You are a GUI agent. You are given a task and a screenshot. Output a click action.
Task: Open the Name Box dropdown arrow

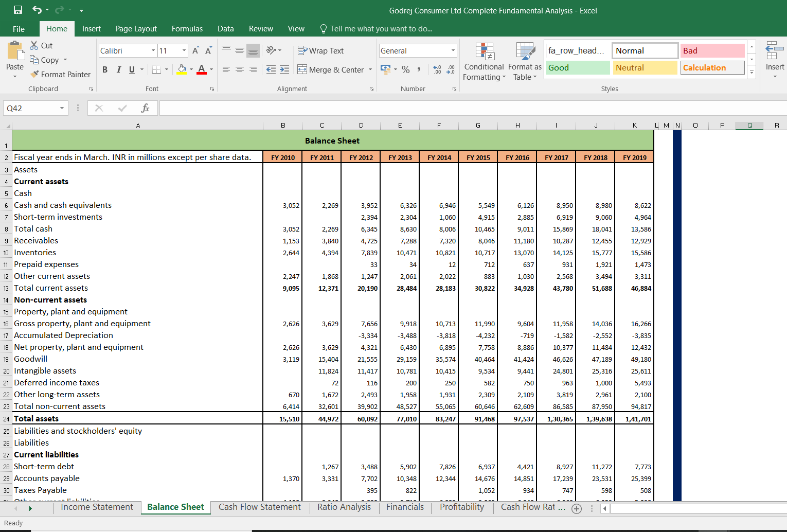[62, 108]
